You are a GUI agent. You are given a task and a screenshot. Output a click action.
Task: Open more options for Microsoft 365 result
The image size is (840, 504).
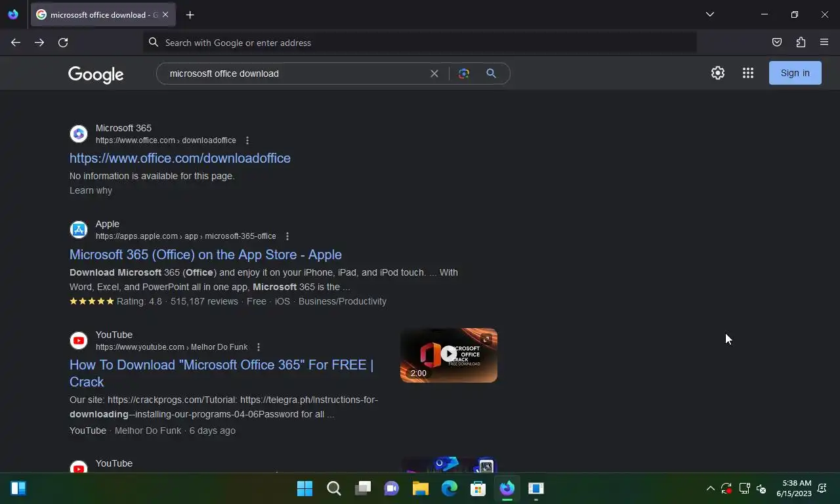247,140
